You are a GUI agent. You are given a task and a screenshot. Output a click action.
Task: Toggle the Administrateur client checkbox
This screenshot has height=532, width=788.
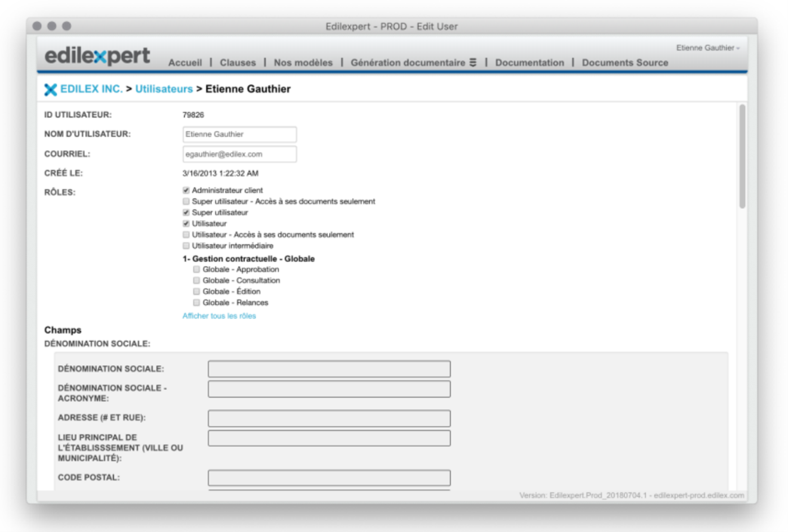pyautogui.click(x=186, y=191)
